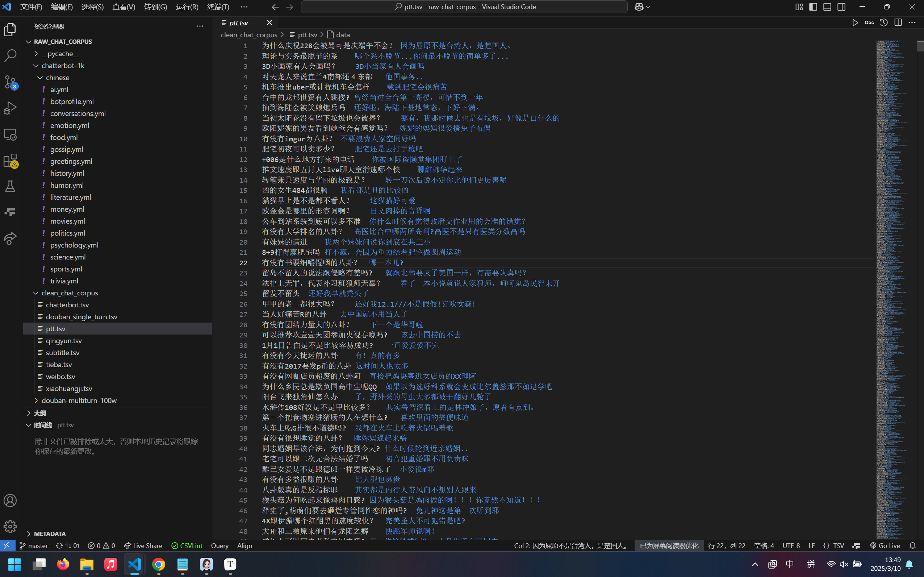Click the master+ git branch button

pyautogui.click(x=35, y=546)
